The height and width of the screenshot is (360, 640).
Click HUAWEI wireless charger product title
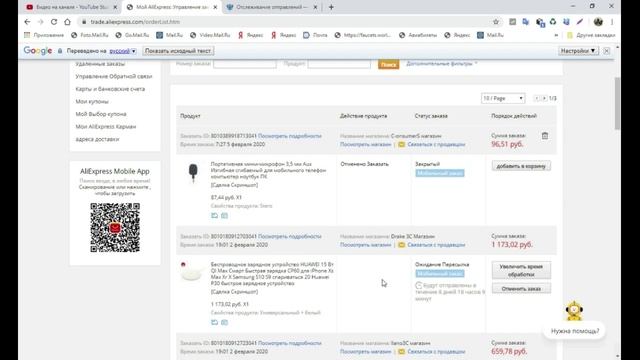coord(272,274)
